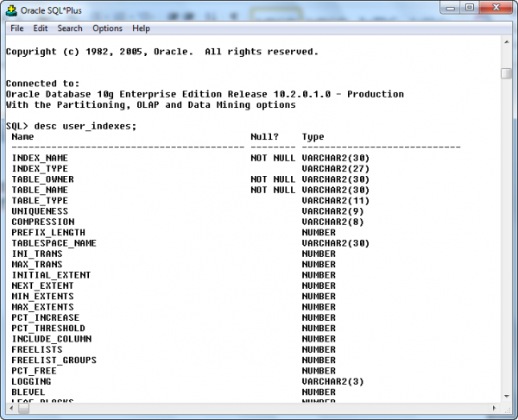Click the MIN_EXTENTS column row

click(x=174, y=297)
